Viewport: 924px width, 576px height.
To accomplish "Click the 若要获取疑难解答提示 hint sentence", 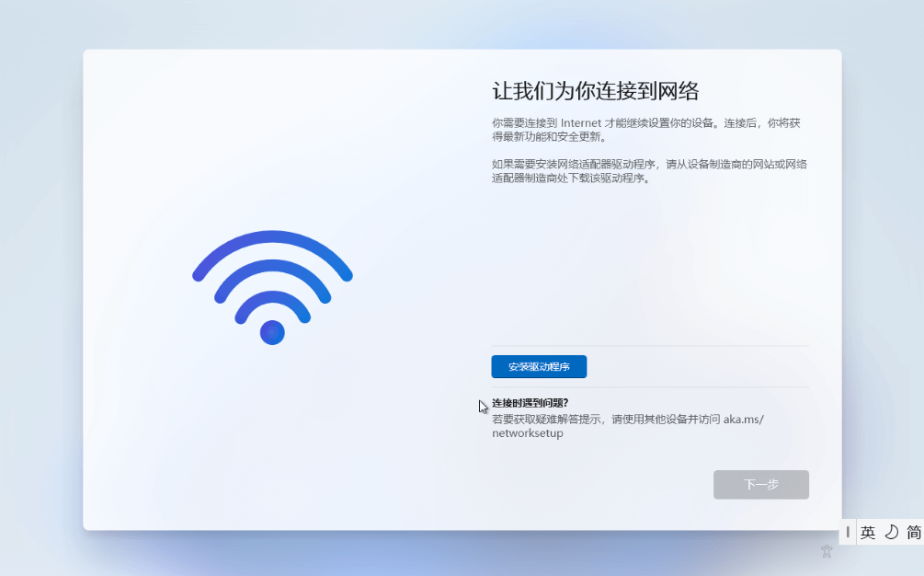I will click(x=628, y=426).
